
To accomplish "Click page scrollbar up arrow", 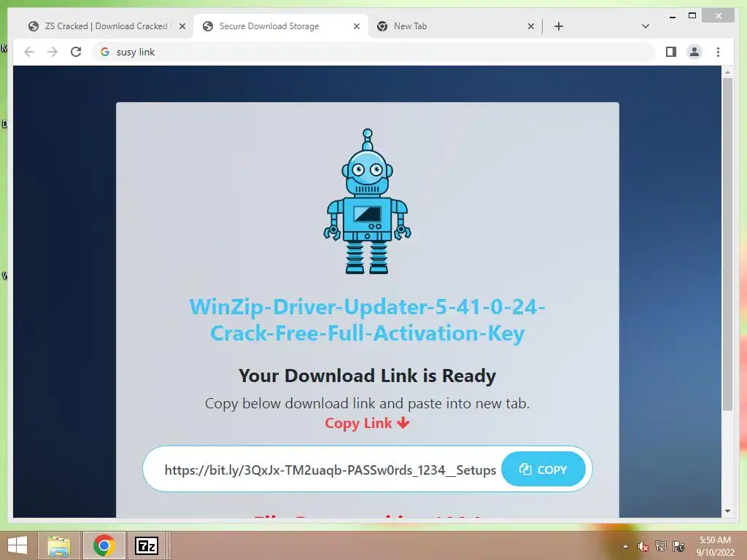I will 727,72.
